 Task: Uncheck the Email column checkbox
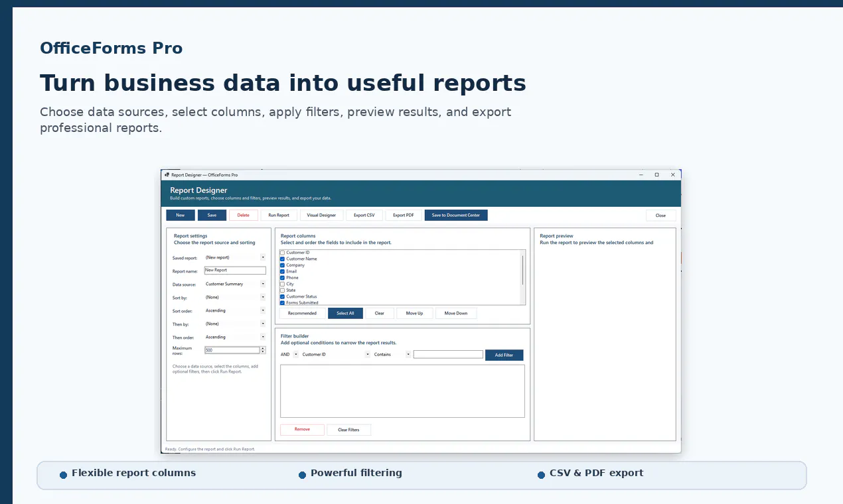click(x=282, y=271)
